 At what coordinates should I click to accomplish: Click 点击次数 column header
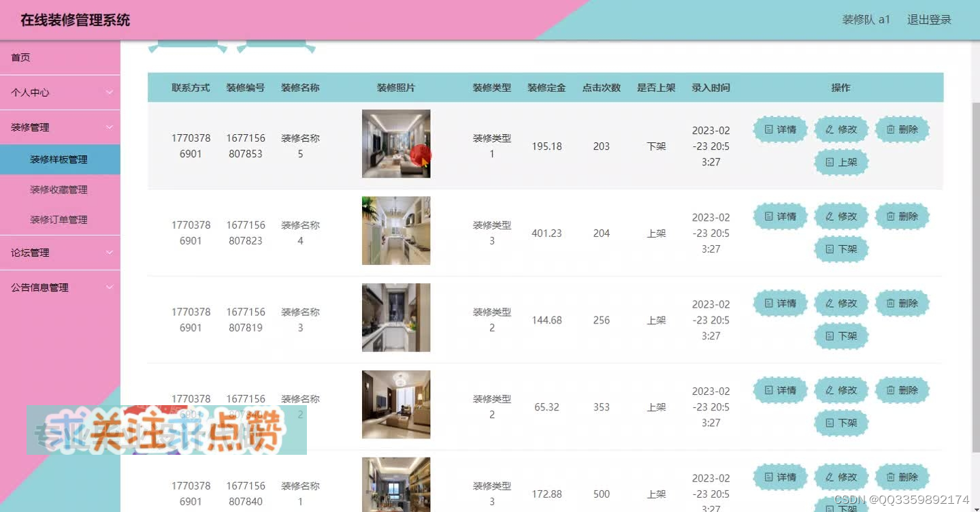[602, 88]
